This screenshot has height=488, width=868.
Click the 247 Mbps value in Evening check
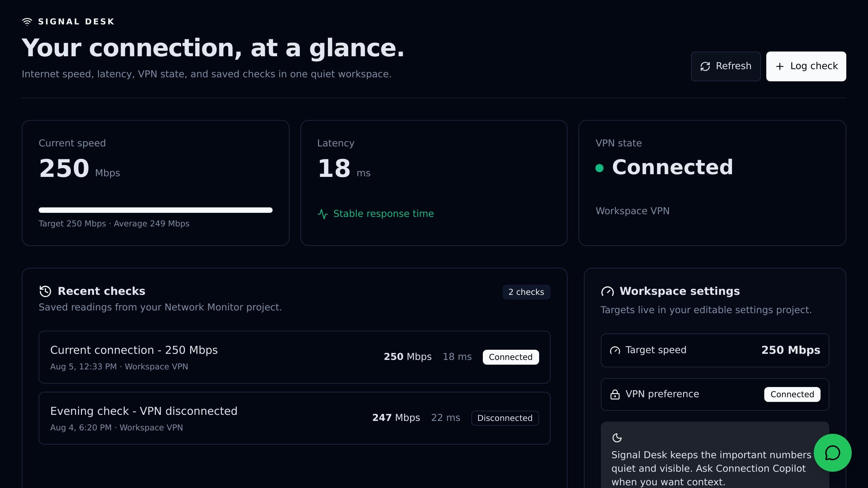tap(396, 418)
